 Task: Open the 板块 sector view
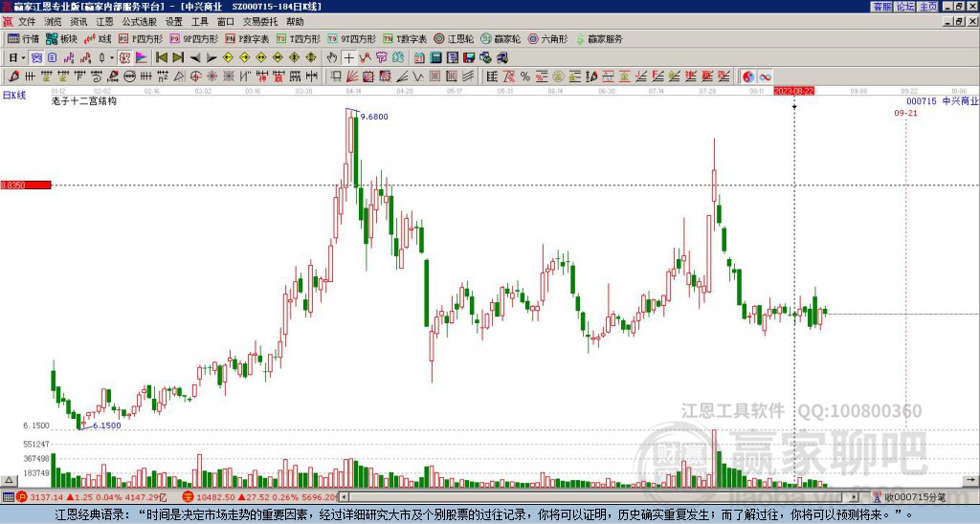coord(61,38)
